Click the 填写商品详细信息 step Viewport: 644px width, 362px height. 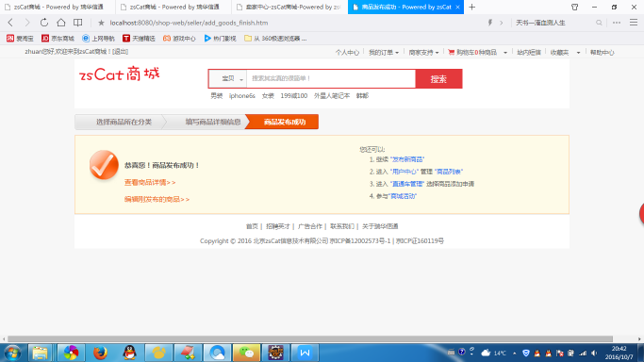pyautogui.click(x=209, y=122)
